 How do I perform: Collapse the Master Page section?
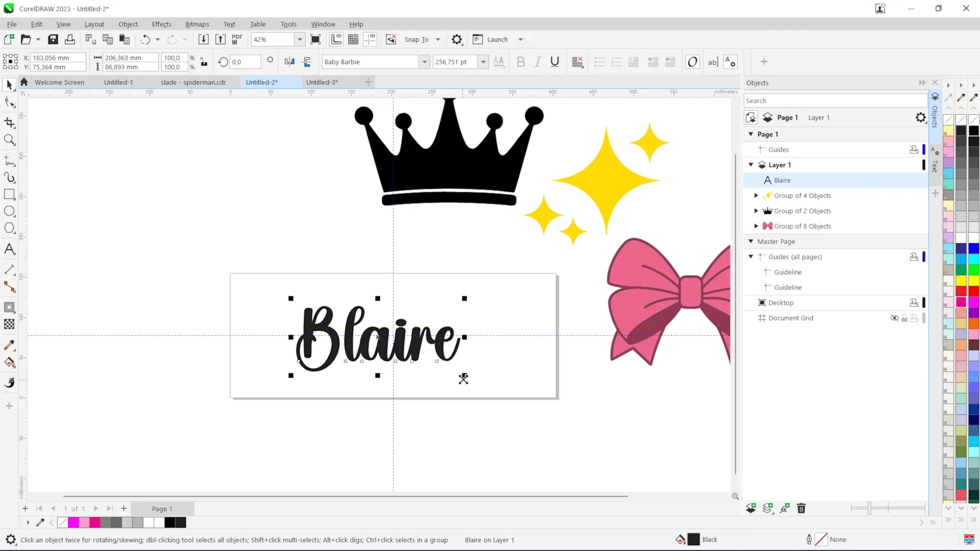(751, 241)
